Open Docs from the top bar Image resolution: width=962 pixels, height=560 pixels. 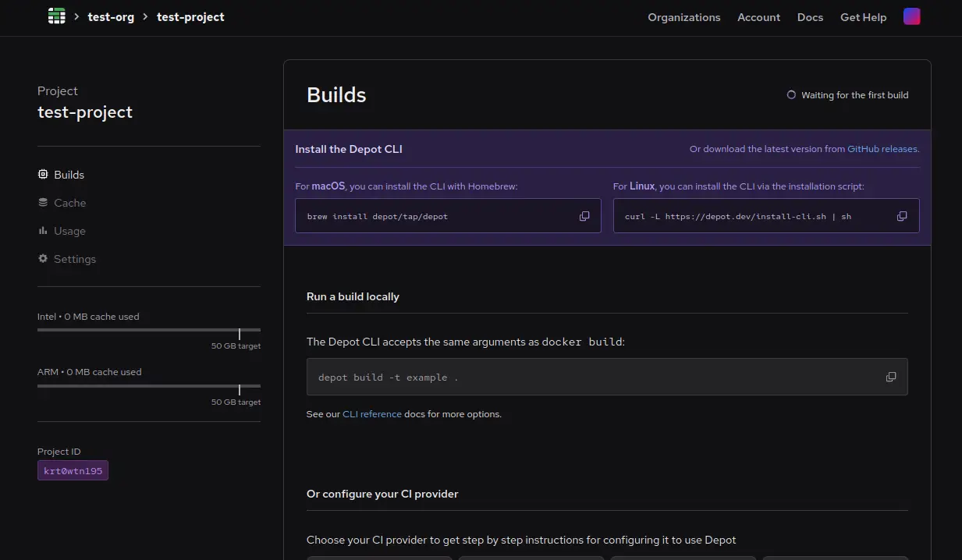click(810, 16)
